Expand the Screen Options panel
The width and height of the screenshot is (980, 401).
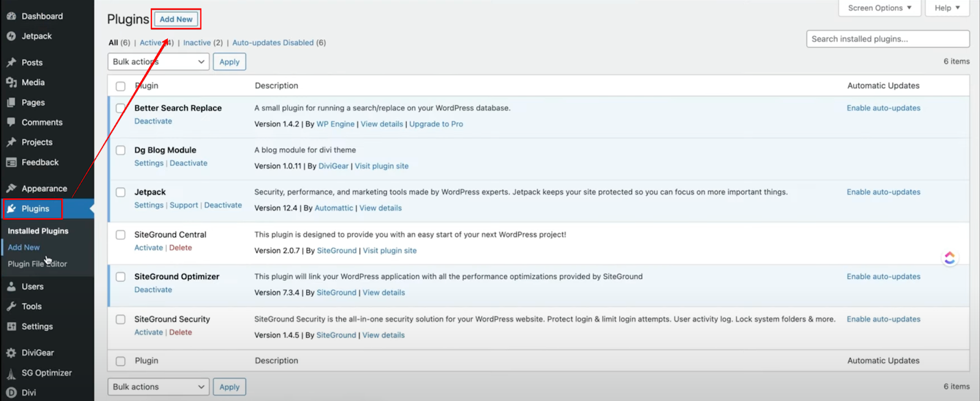click(x=880, y=8)
